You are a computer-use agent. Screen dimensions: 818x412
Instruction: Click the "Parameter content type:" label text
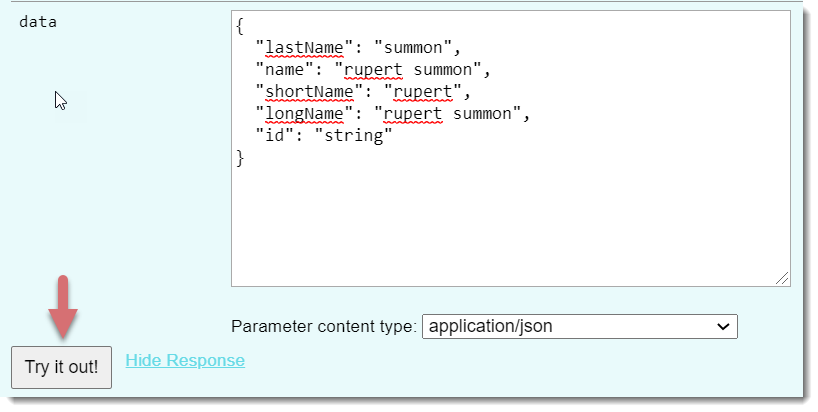(323, 326)
